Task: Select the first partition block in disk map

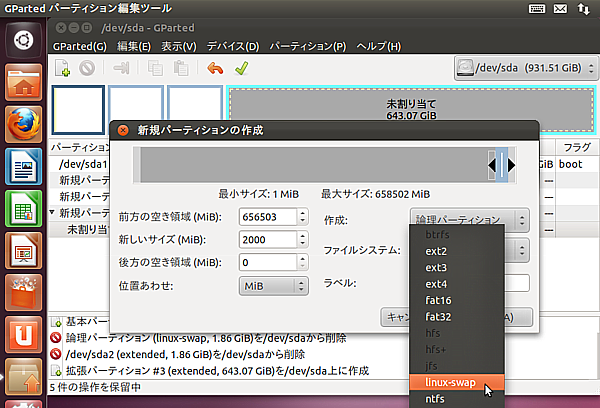Action: (x=78, y=110)
